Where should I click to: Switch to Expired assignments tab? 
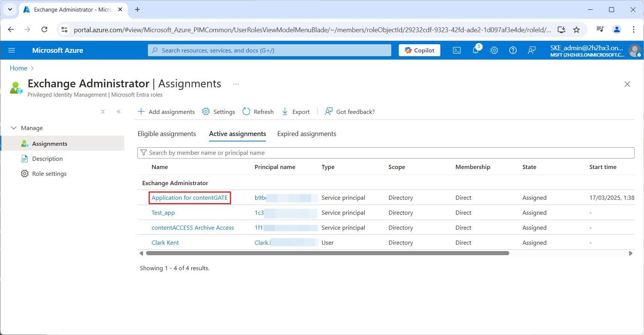307,134
